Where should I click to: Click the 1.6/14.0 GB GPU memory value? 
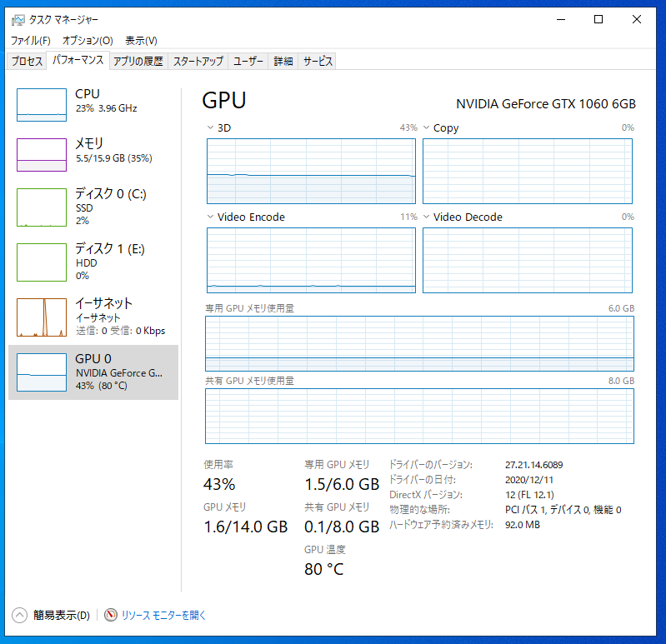click(x=246, y=527)
